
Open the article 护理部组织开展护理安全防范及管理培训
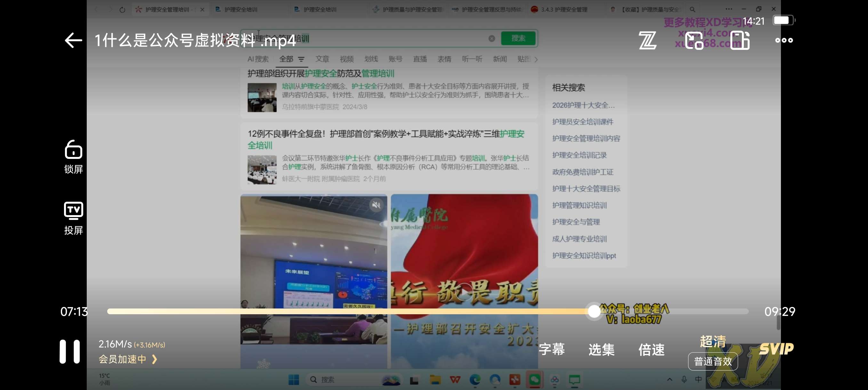pos(320,73)
